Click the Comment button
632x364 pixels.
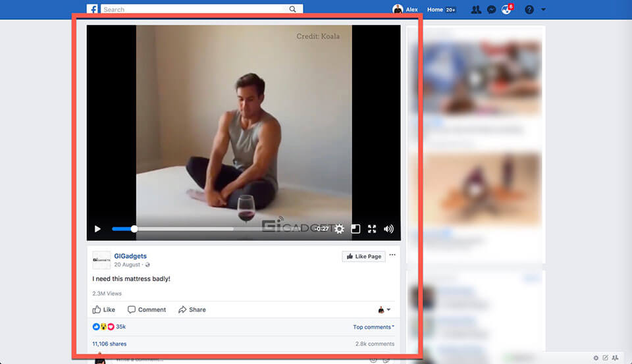pos(147,309)
